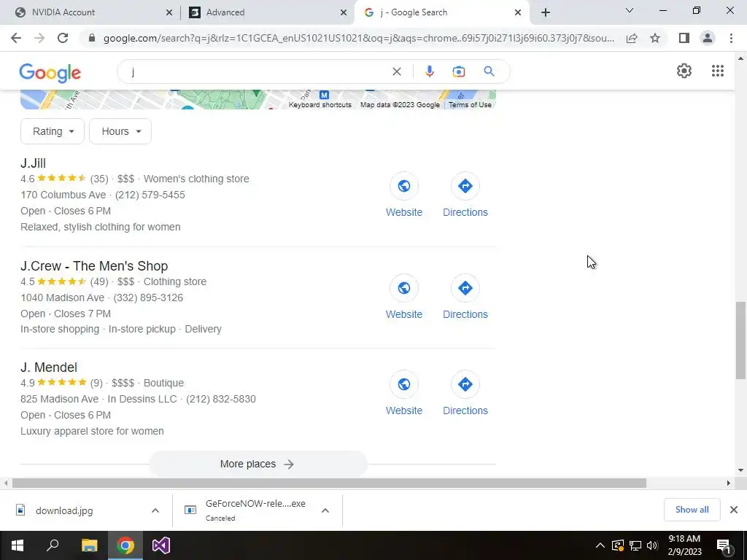Viewport: 747px width, 560px height.
Task: Open the Windows notification center
Action: (x=723, y=545)
